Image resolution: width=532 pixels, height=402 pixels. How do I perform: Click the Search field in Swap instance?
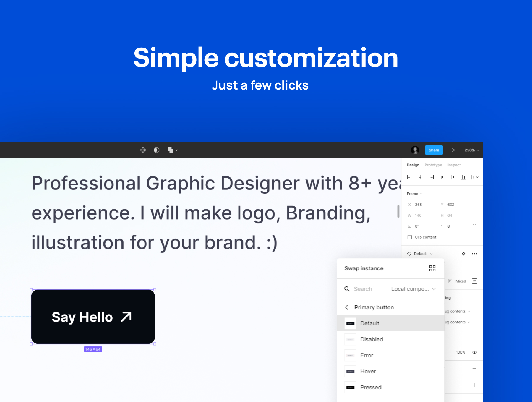click(x=363, y=289)
